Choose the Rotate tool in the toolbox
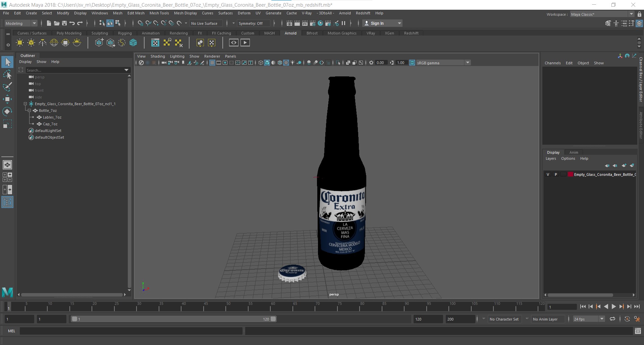 [x=7, y=111]
